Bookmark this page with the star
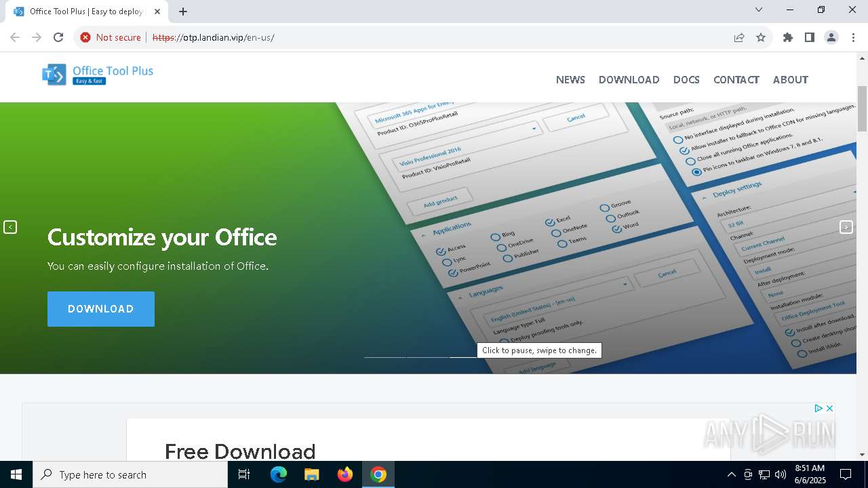Image resolution: width=868 pixels, height=488 pixels. (x=761, y=37)
